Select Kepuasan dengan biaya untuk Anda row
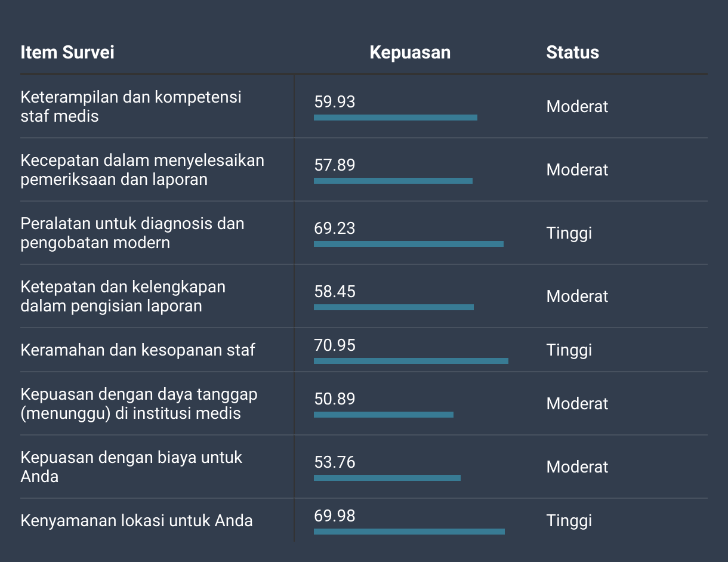 [364, 467]
